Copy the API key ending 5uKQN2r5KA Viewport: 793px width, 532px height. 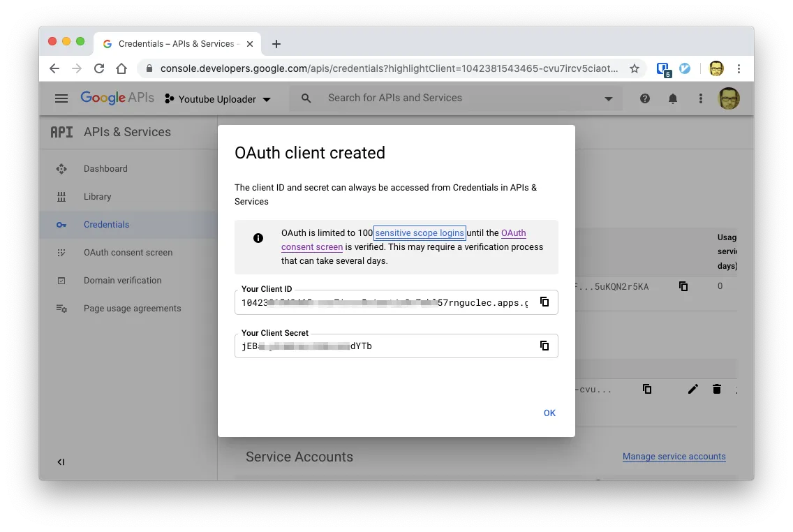pyautogui.click(x=683, y=287)
